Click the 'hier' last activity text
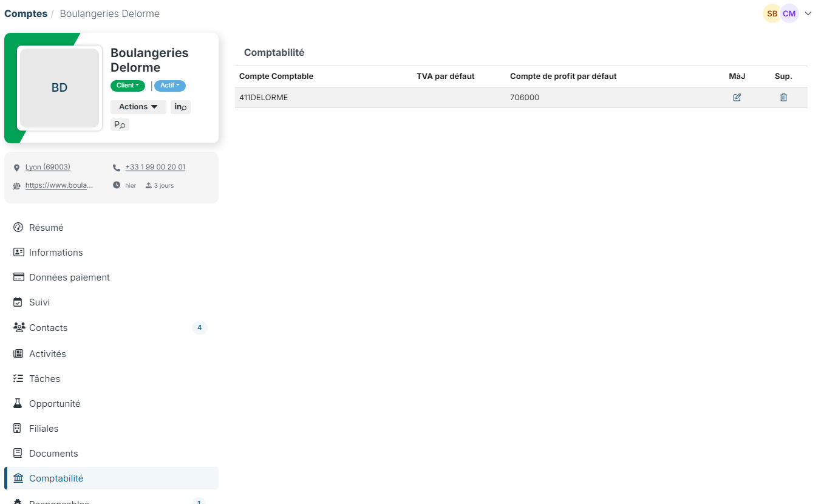The image size is (821, 504). [x=131, y=185]
